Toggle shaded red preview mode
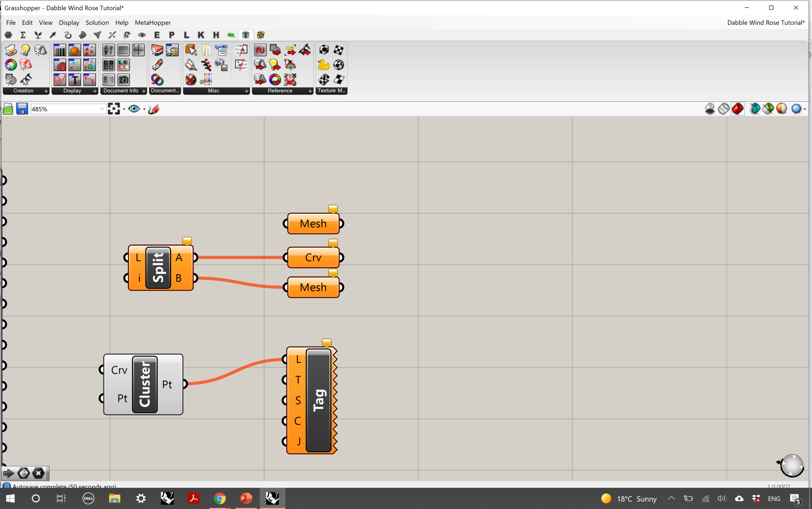Screen dimensions: 812x509 [737, 109]
